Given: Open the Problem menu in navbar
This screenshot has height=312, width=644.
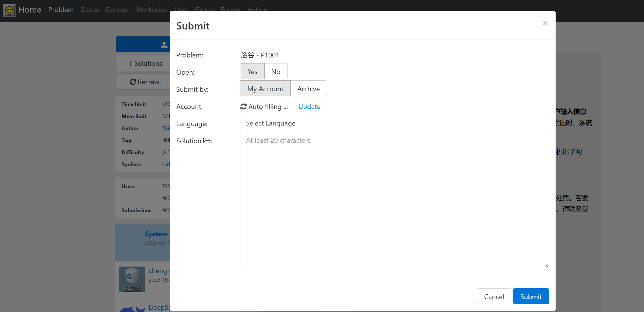Looking at the screenshot, I should click(x=61, y=10).
